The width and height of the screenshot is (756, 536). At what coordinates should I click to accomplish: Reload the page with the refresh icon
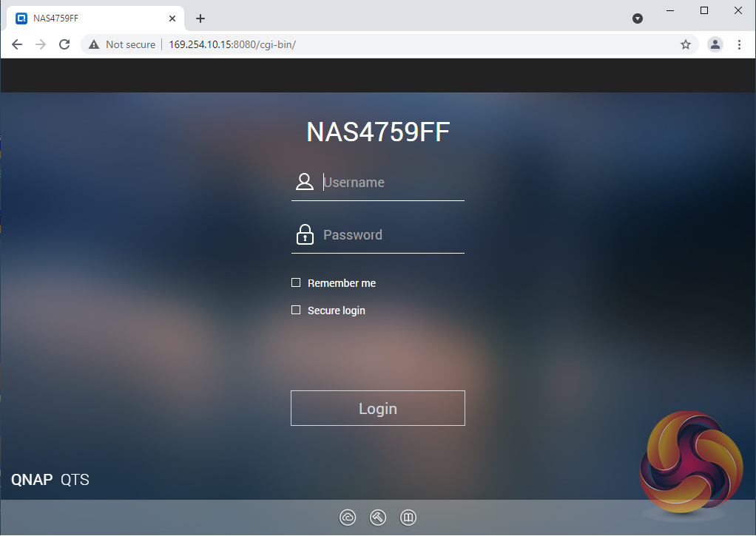(64, 44)
